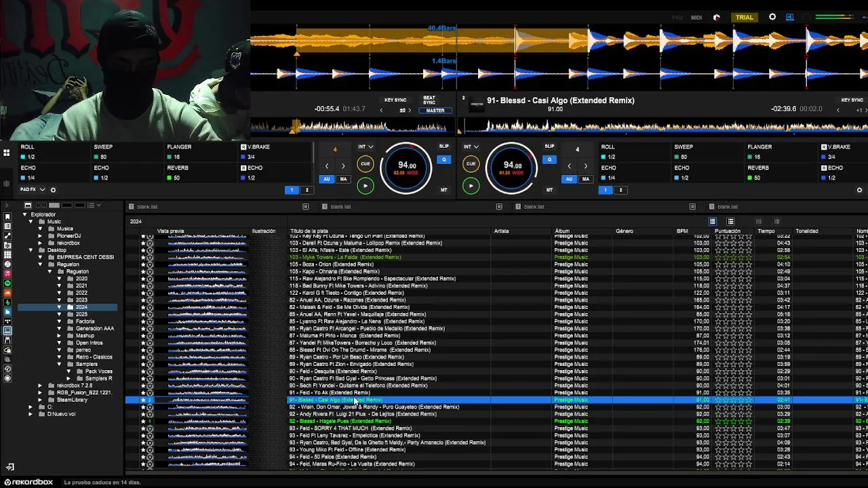Image resolution: width=868 pixels, height=488 pixels.
Task: Sort by Título de la pista column
Action: click(309, 231)
